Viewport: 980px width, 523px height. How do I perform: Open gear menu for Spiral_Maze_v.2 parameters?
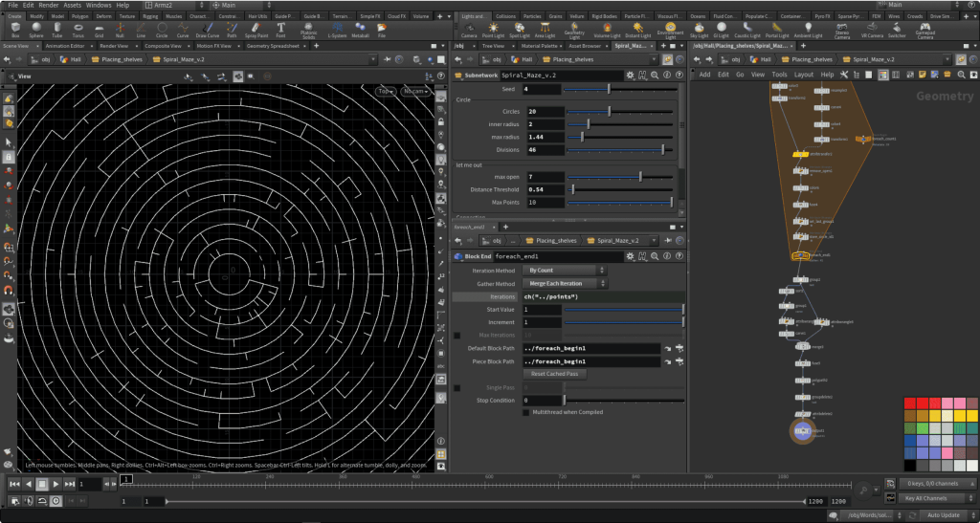point(630,75)
